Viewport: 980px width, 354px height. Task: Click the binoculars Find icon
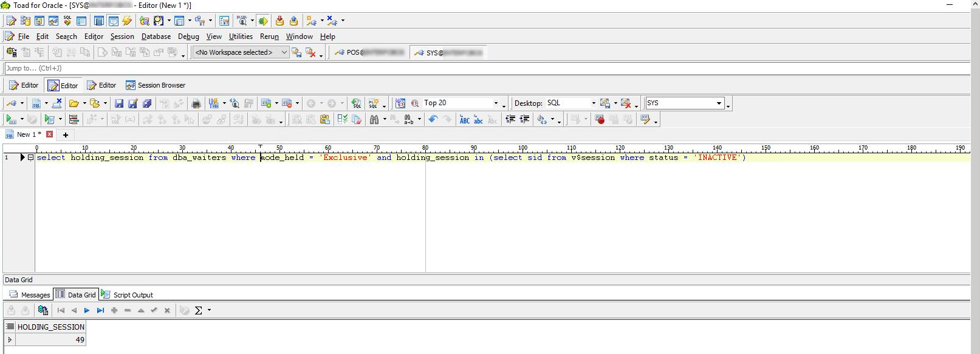(x=374, y=120)
